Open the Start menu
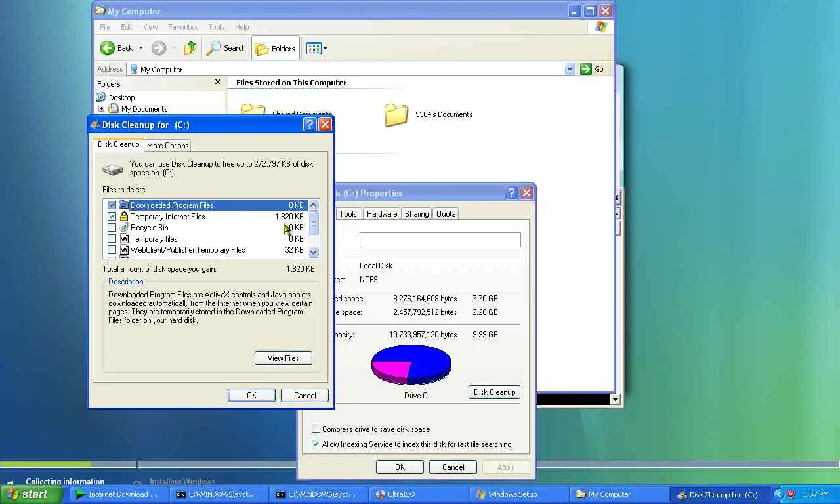The width and height of the screenshot is (840, 504). click(31, 494)
